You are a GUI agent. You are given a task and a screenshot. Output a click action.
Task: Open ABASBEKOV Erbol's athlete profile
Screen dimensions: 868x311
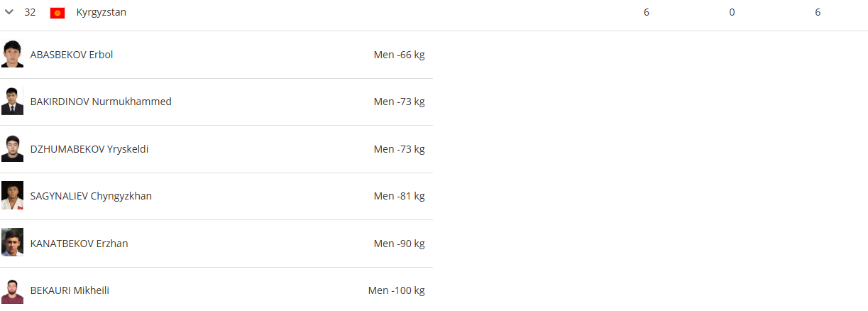tap(72, 55)
